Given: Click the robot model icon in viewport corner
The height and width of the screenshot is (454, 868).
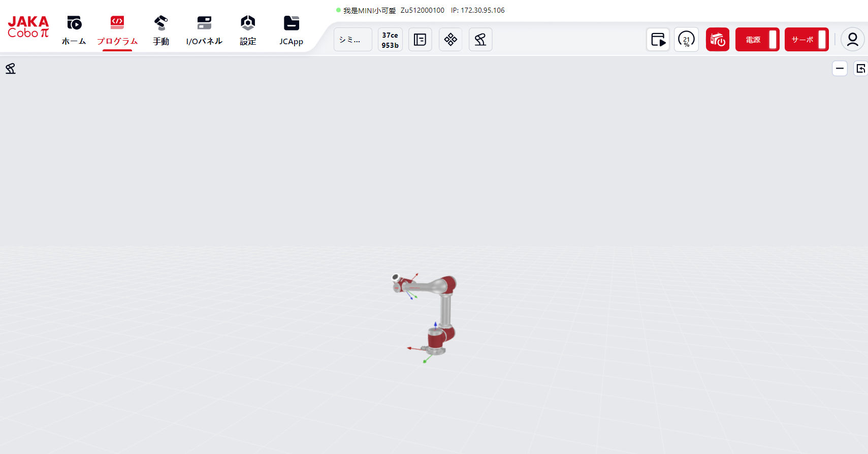Looking at the screenshot, I should 11,69.
